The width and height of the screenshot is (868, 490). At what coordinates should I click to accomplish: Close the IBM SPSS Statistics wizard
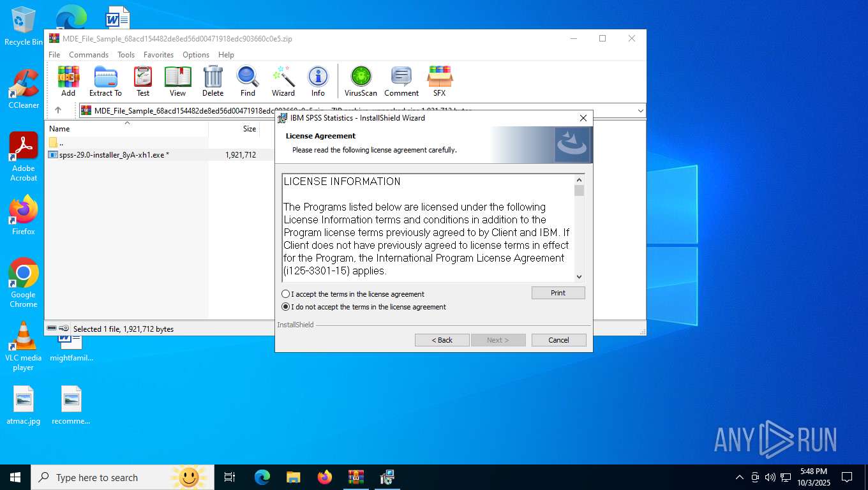pos(583,118)
